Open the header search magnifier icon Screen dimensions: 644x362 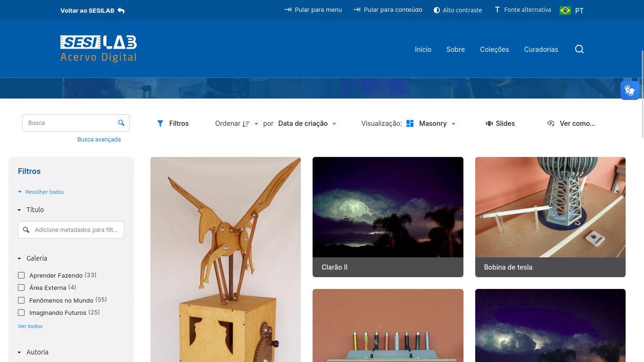pyautogui.click(x=579, y=49)
